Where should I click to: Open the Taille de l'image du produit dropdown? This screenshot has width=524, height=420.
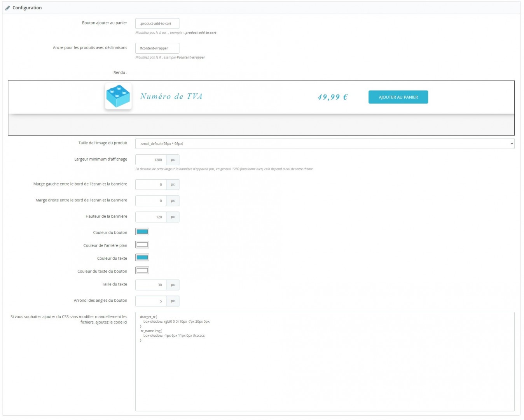[x=325, y=143]
